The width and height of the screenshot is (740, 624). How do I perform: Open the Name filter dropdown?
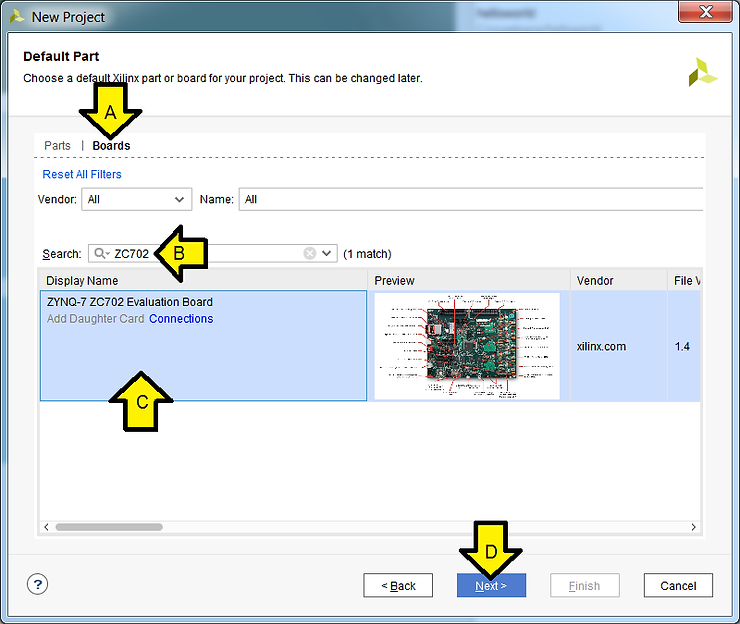pyautogui.click(x=470, y=199)
